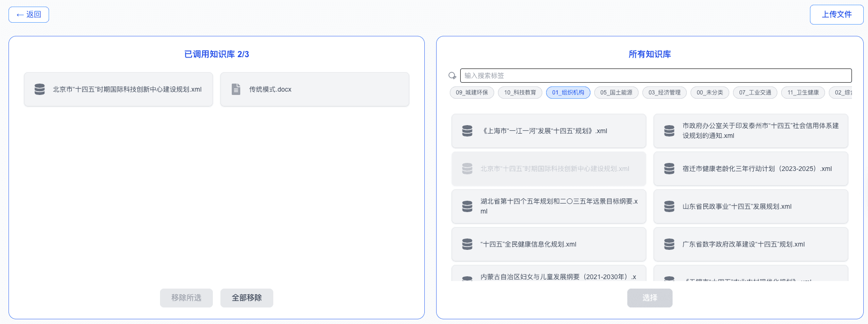868x324 pixels.
Task: Select the 十四五全民健康信息化规划.xml card
Action: (548, 244)
